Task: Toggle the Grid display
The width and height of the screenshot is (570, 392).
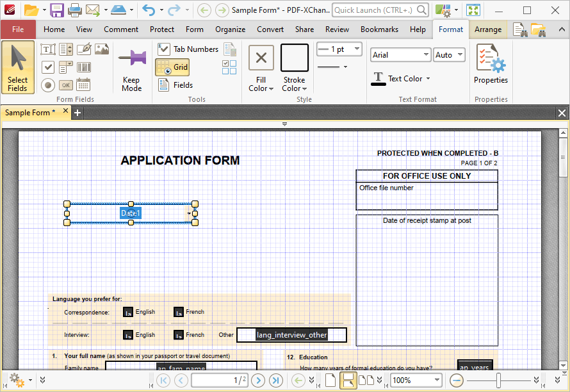Action: click(172, 67)
